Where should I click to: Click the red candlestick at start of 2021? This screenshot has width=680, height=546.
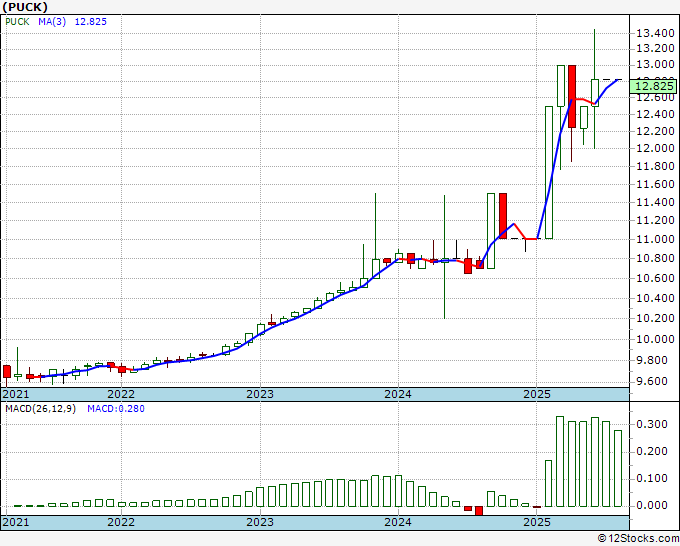(7, 372)
